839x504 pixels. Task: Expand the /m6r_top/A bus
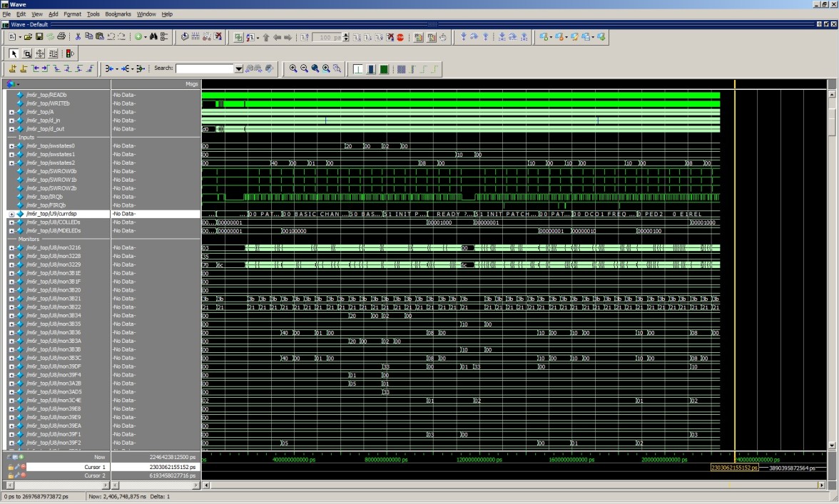11,112
